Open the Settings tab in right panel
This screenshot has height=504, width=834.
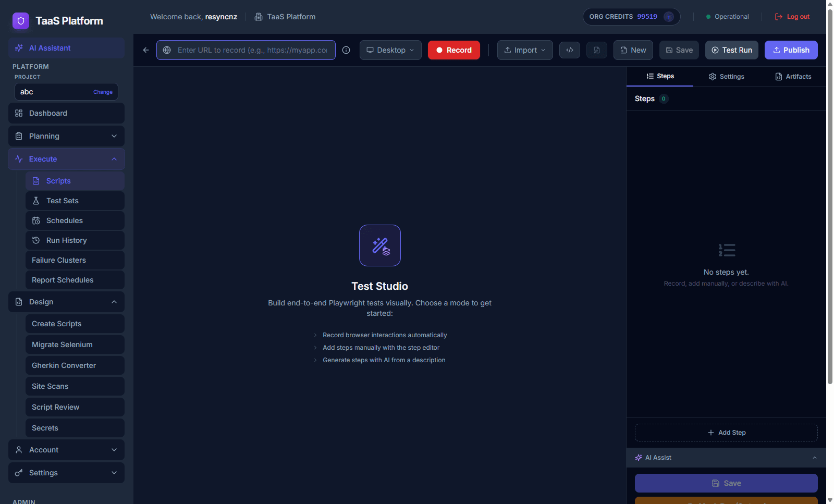pyautogui.click(x=726, y=76)
